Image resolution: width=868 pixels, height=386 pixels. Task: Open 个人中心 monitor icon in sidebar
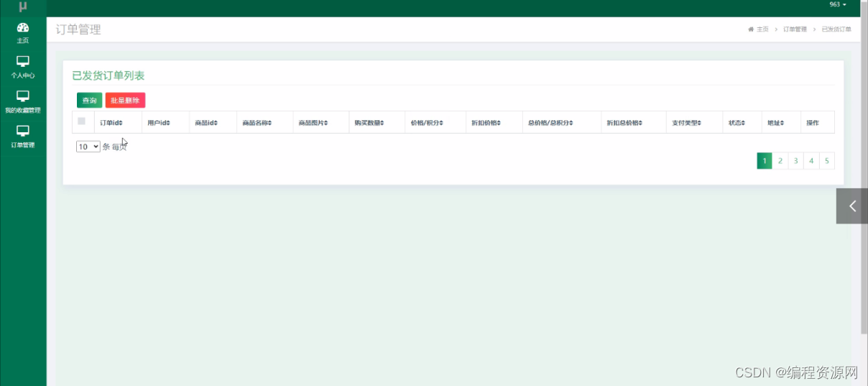click(23, 62)
